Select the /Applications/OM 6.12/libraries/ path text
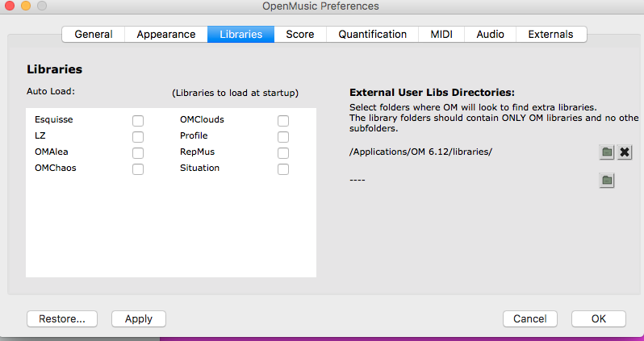This screenshot has width=644, height=341. point(420,152)
